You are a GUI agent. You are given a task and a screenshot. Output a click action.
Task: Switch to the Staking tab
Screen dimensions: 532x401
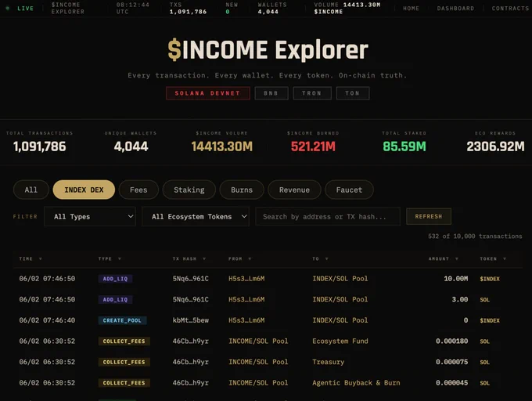(x=189, y=190)
